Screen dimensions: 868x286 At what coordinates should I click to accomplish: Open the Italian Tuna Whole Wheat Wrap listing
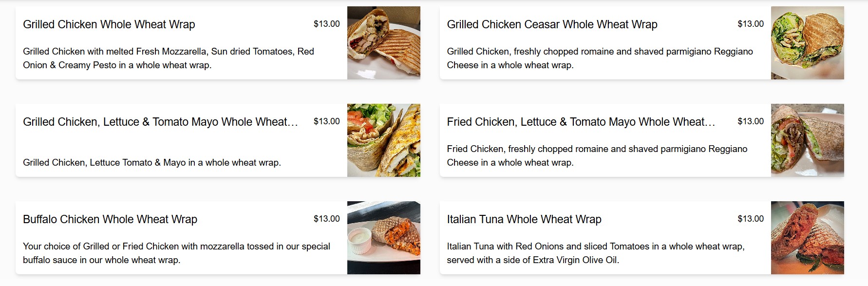(x=525, y=219)
